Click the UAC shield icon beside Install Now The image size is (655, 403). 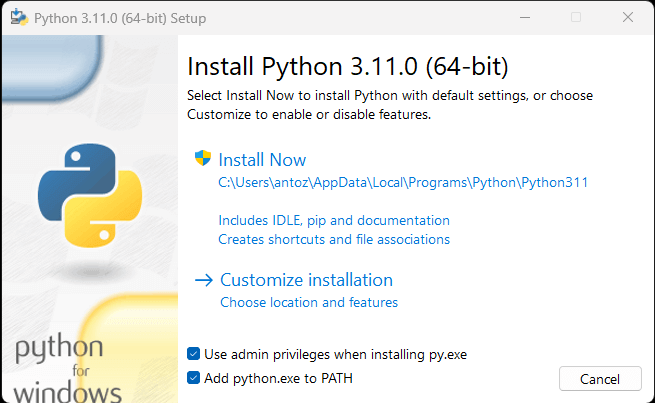click(203, 158)
